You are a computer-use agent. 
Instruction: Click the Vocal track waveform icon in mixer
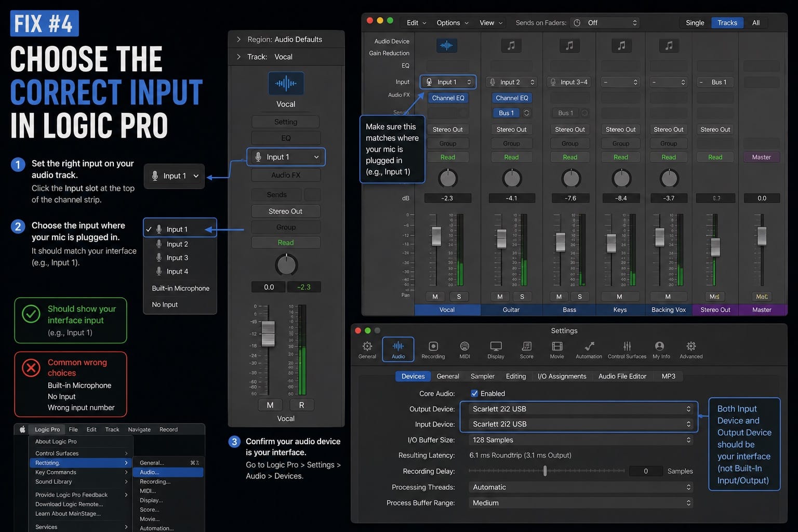tap(446, 46)
